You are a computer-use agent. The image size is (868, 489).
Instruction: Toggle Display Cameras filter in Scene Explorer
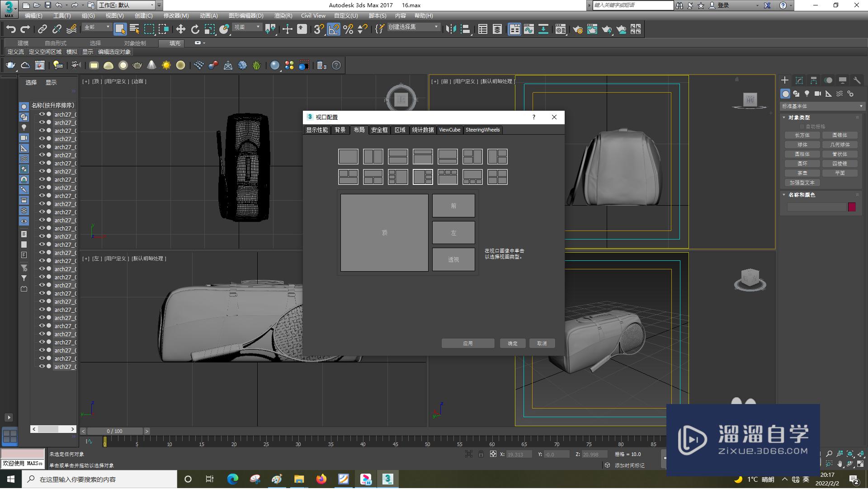tap(24, 138)
